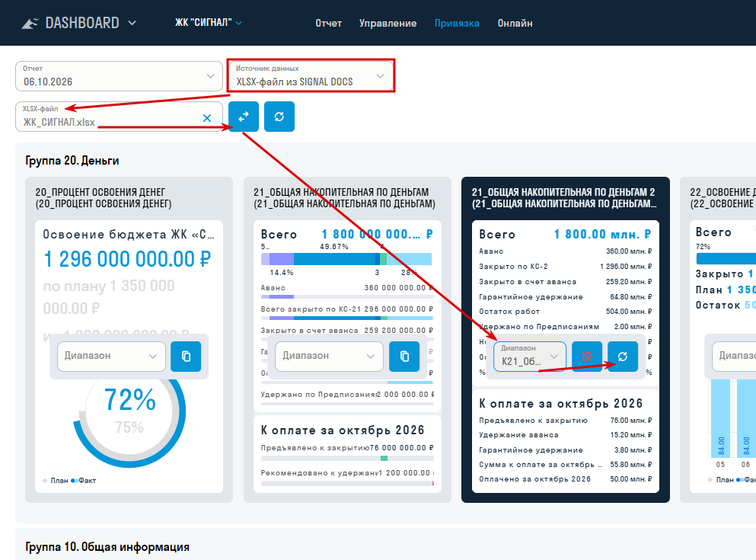Click the Dashboard logo icon

pos(30,23)
